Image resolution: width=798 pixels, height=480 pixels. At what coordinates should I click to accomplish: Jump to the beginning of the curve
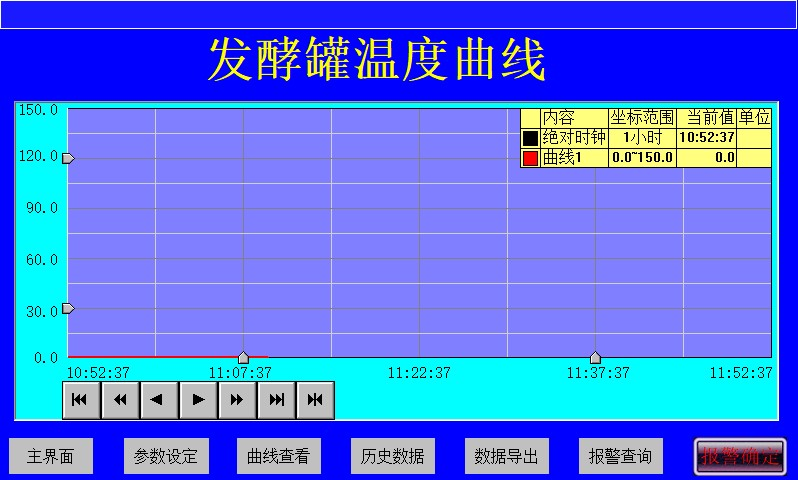81,400
